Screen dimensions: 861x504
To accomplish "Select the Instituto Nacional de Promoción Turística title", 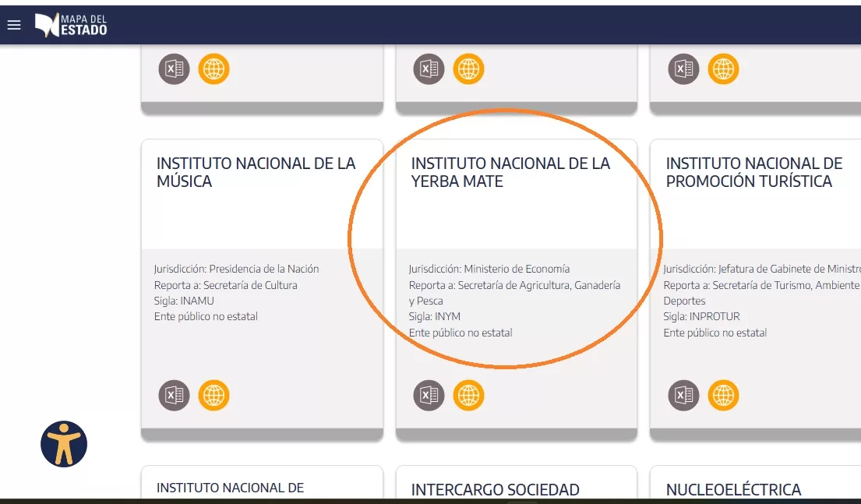I will (x=754, y=172).
